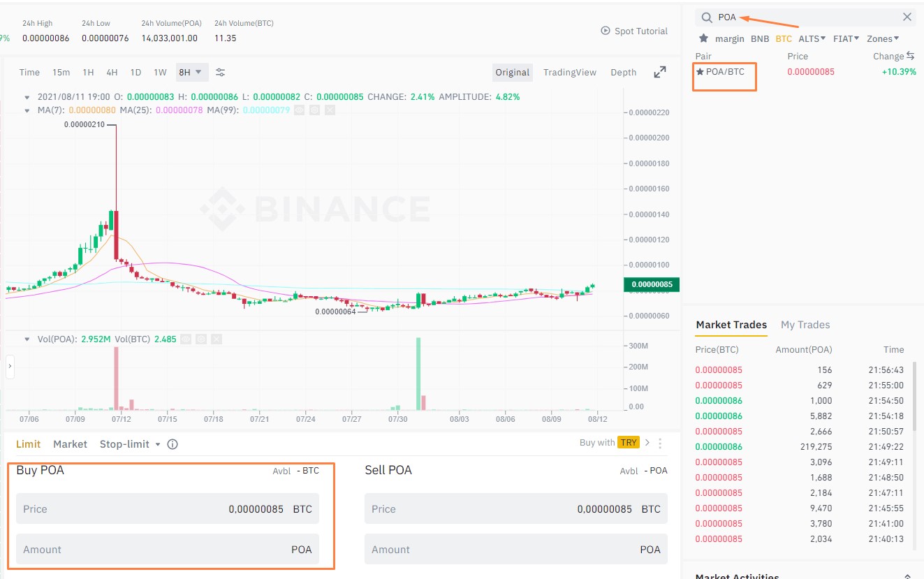924x579 pixels.
Task: Hide MA lines using the eye icon
Action: pyautogui.click(x=299, y=110)
